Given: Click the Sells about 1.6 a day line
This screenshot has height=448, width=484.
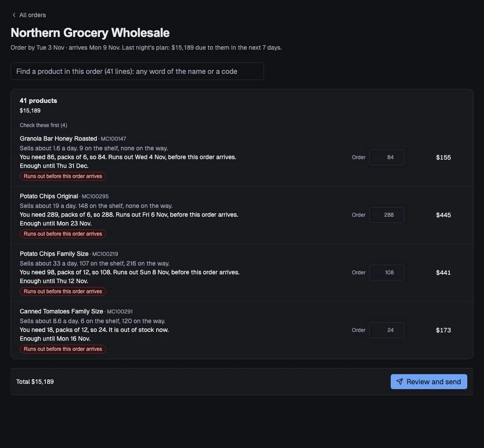Looking at the screenshot, I should coord(94,148).
